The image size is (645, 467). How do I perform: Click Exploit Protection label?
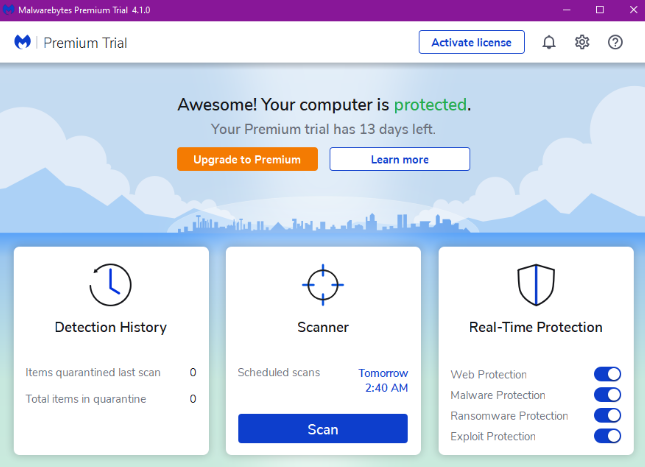point(493,436)
